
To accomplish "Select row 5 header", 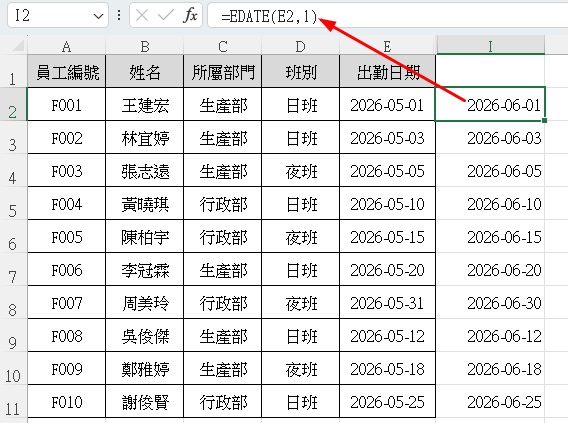I will point(13,203).
